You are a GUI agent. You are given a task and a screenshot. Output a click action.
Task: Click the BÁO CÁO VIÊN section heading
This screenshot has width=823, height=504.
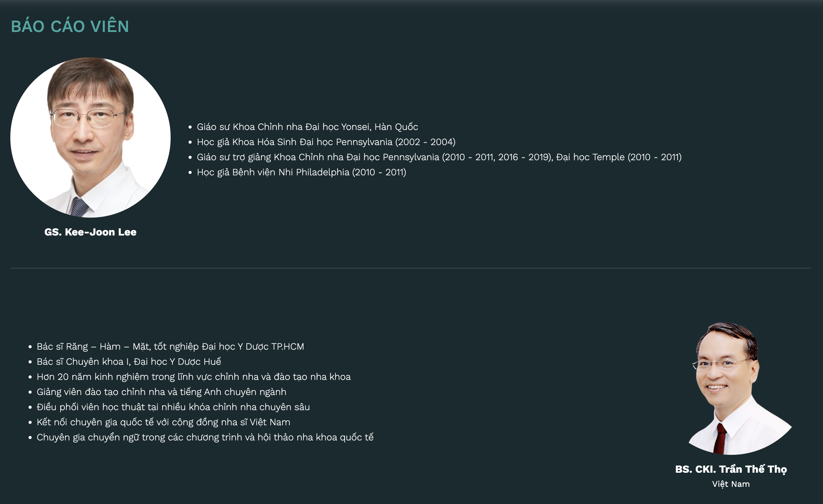[70, 26]
